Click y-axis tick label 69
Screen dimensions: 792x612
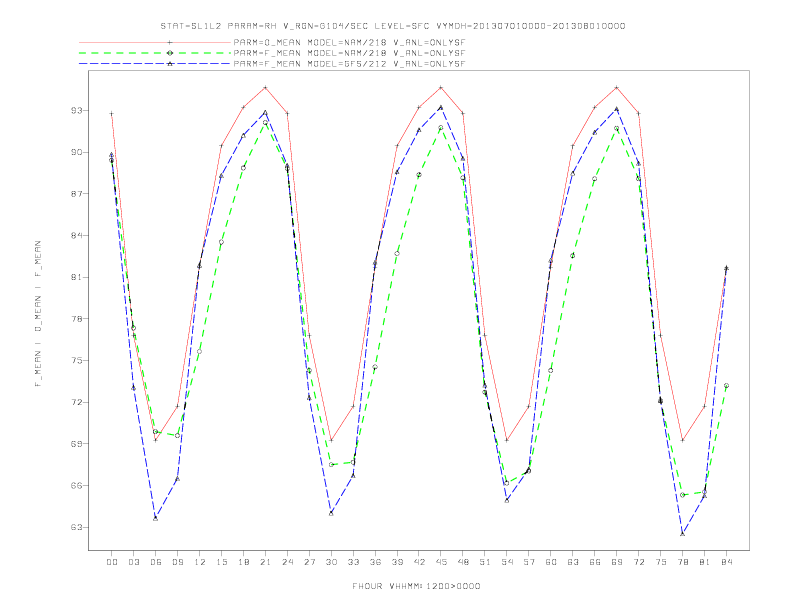(x=76, y=444)
